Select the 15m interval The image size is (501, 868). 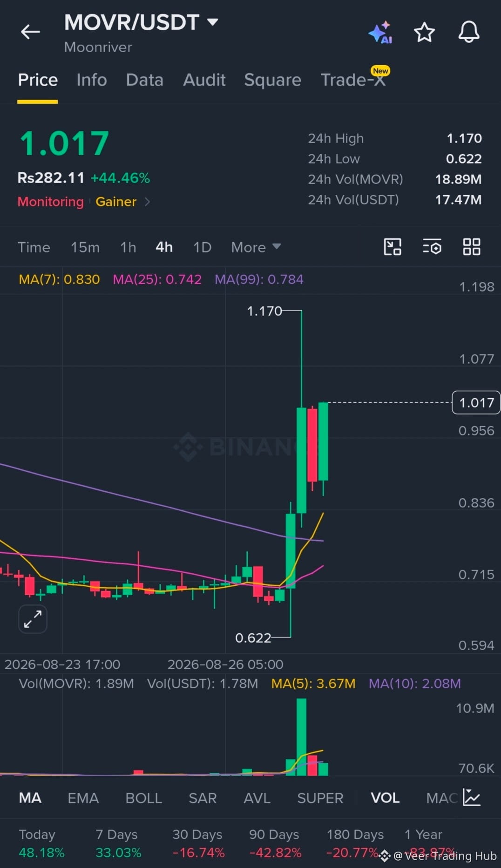(x=85, y=247)
